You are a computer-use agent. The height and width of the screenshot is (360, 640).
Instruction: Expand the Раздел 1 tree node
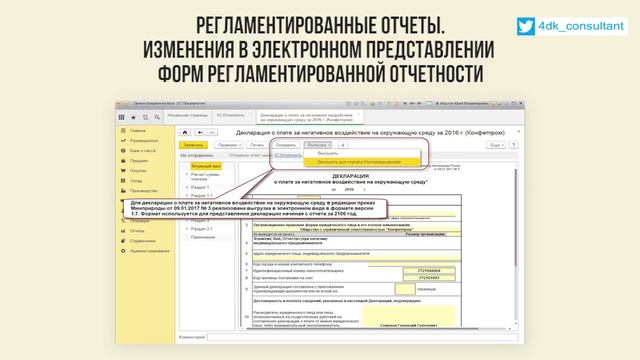point(187,187)
